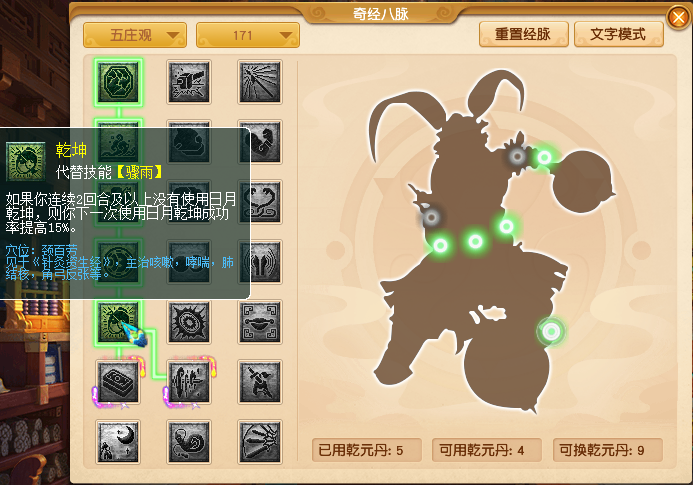This screenshot has height=485, width=693.
Task: Select the green cracked-octagon skill icon
Action: [118, 82]
